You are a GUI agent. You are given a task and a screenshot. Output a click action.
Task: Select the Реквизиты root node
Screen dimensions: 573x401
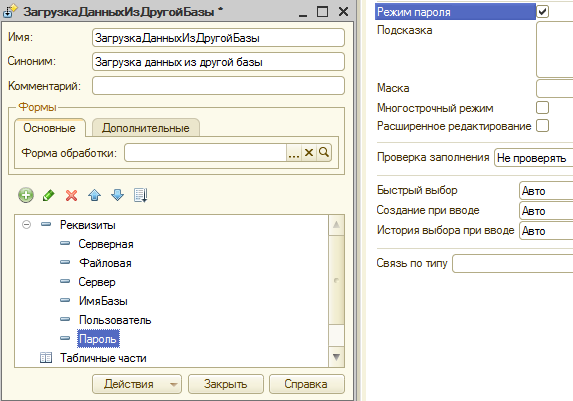88,224
